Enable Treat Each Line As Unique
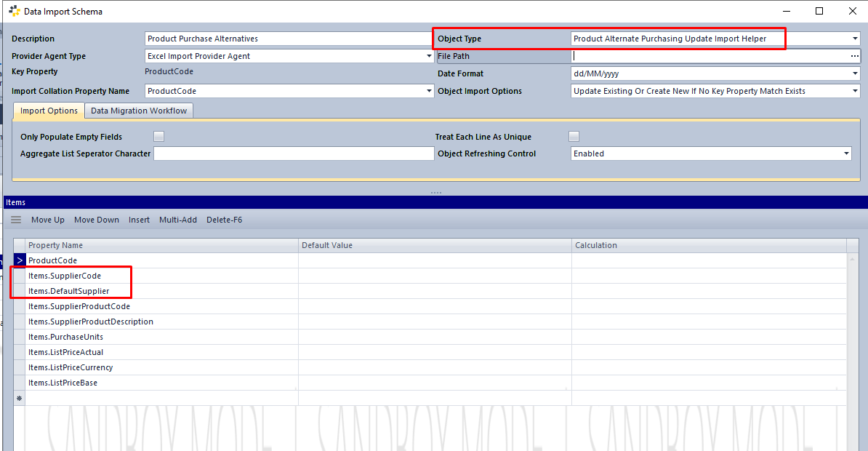This screenshot has width=868, height=451. click(574, 136)
